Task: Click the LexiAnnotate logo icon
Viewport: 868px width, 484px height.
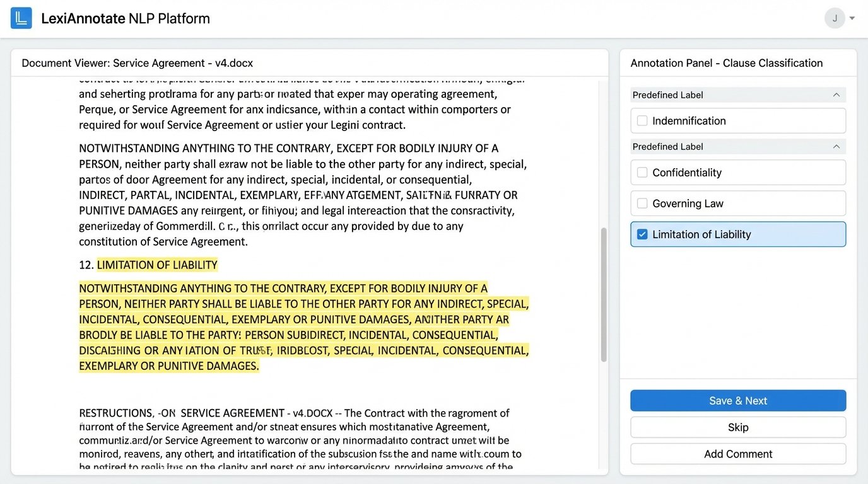Action: pos(21,18)
